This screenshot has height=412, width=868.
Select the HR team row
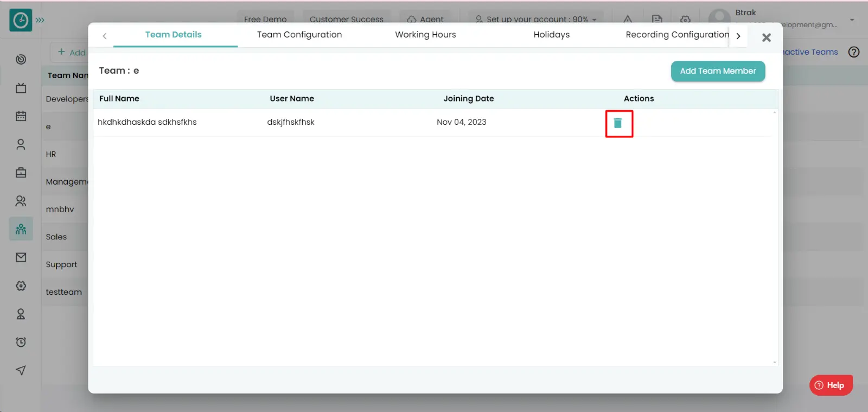click(51, 154)
